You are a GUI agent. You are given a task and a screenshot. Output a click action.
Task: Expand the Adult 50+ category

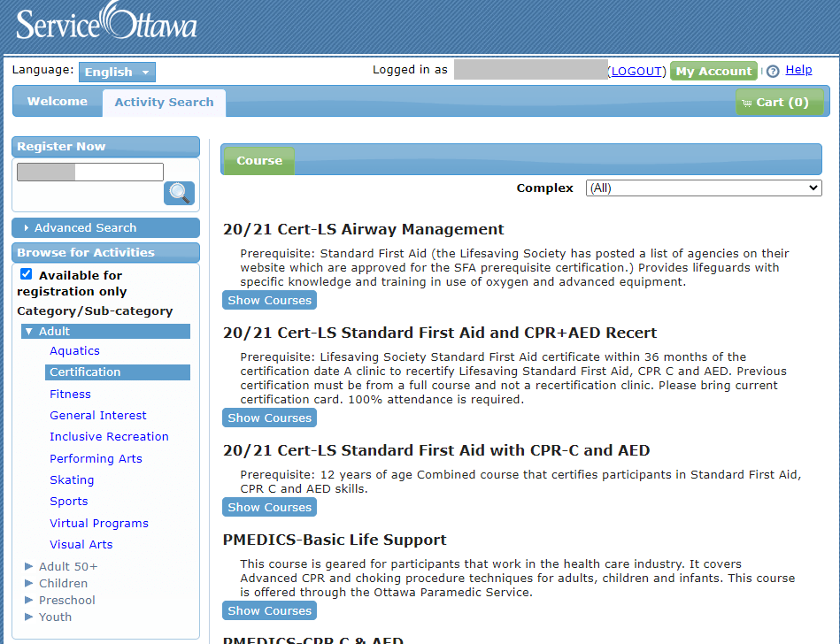point(29,566)
